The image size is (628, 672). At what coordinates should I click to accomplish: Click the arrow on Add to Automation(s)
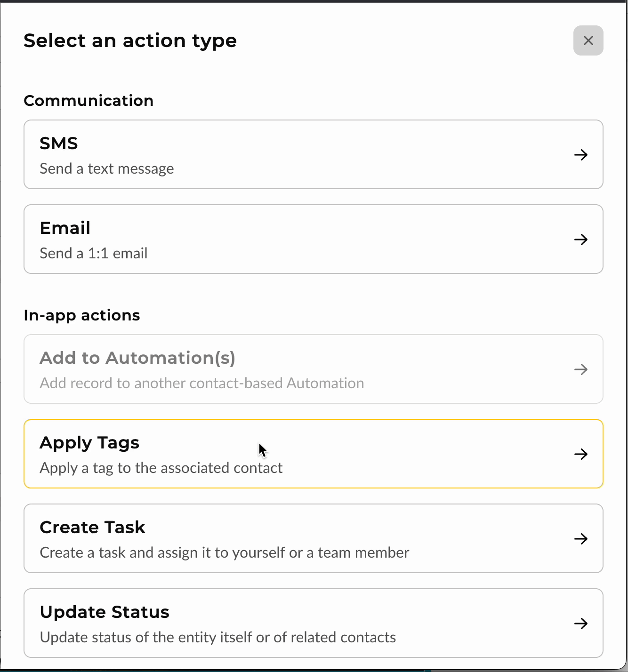point(581,369)
